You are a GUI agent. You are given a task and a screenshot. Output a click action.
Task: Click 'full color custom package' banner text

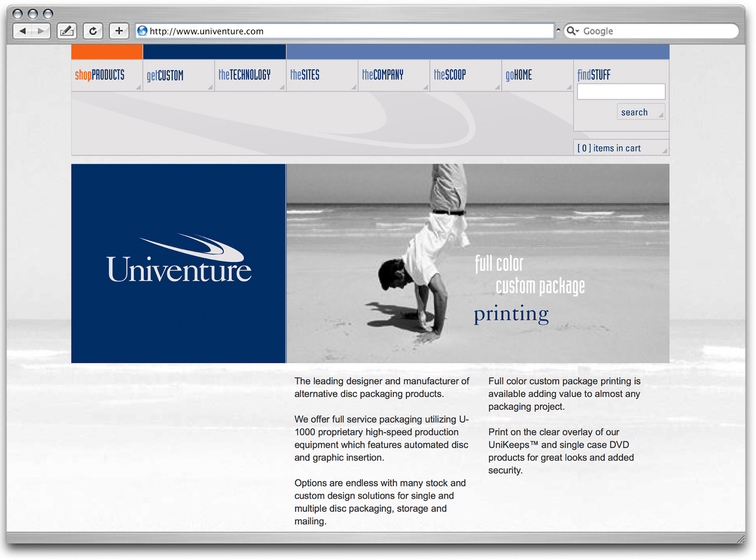(x=530, y=275)
